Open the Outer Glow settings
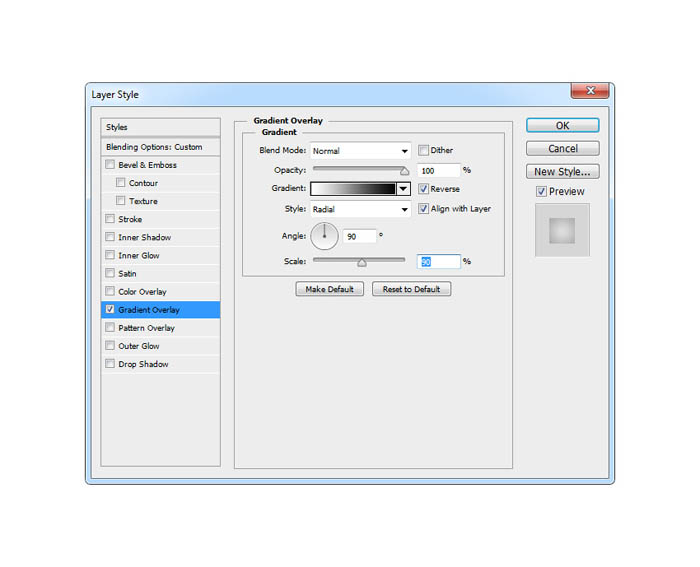Screen dimensions: 700x567 139,346
